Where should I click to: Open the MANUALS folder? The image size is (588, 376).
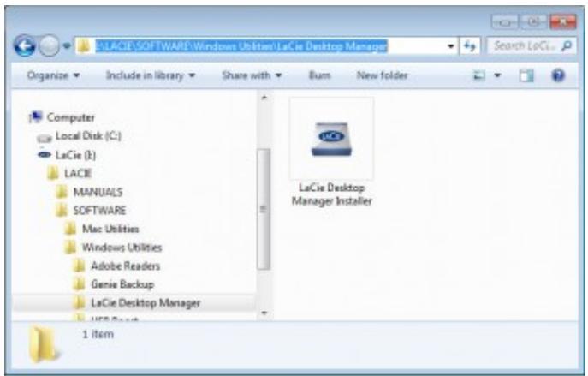(98, 192)
